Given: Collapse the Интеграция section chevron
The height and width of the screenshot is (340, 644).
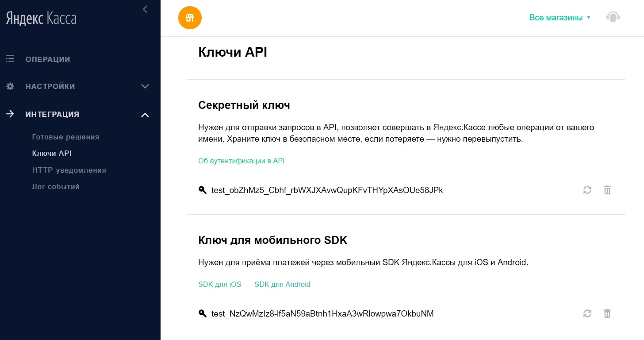Looking at the screenshot, I should click(145, 115).
